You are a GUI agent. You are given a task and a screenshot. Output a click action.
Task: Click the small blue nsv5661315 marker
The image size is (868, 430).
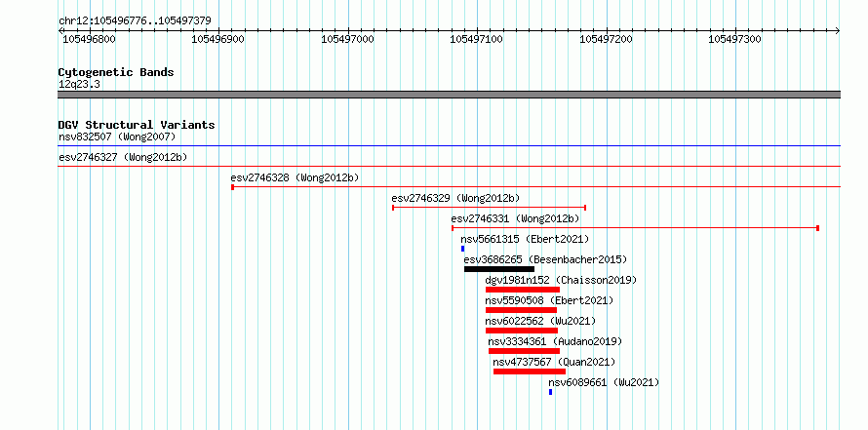point(463,249)
